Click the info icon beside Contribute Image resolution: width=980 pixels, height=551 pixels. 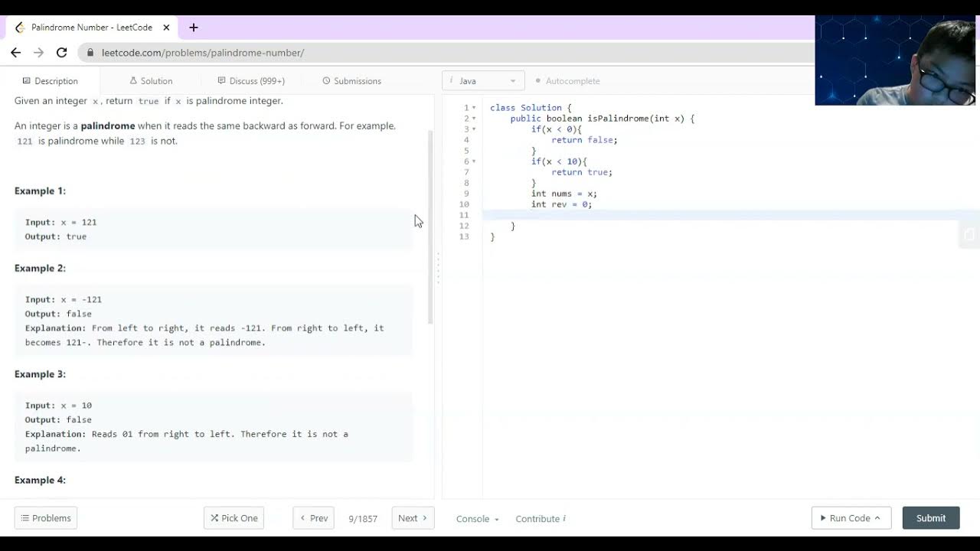[x=564, y=518]
